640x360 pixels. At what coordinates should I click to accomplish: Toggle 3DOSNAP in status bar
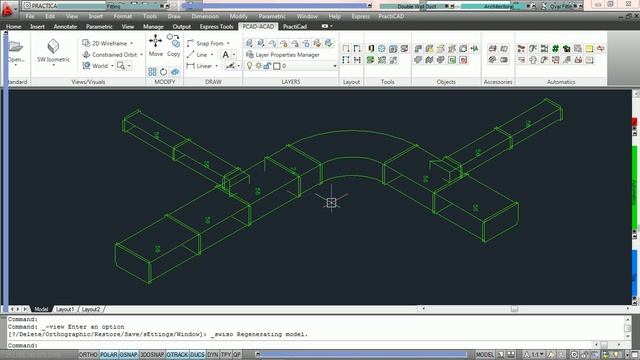point(152,355)
